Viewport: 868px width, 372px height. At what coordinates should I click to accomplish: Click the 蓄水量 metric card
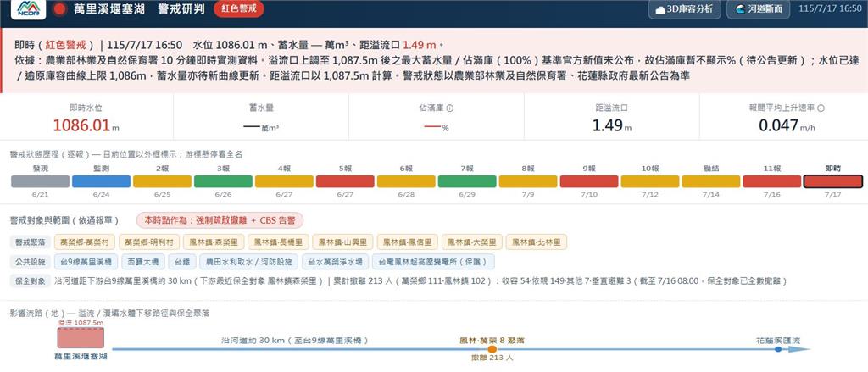(261, 116)
